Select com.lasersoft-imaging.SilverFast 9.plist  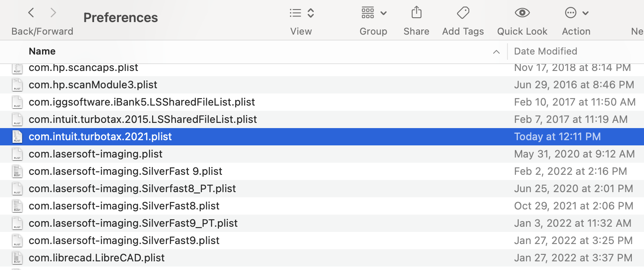(125, 171)
